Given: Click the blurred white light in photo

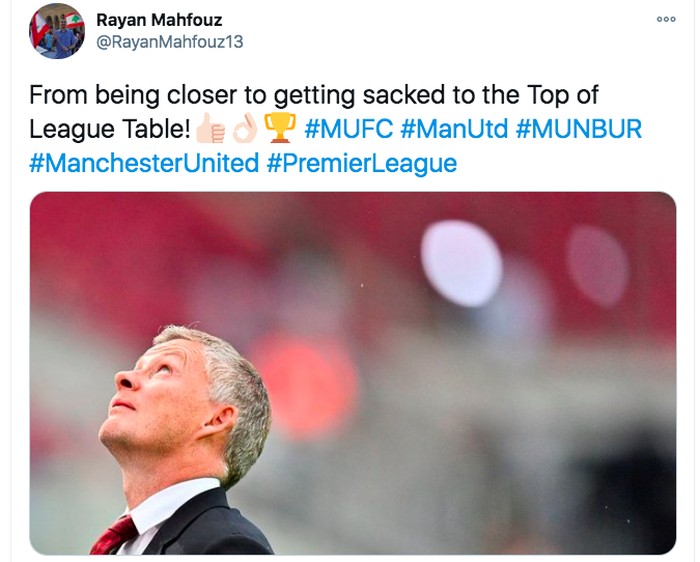Looking at the screenshot, I should coord(461,263).
